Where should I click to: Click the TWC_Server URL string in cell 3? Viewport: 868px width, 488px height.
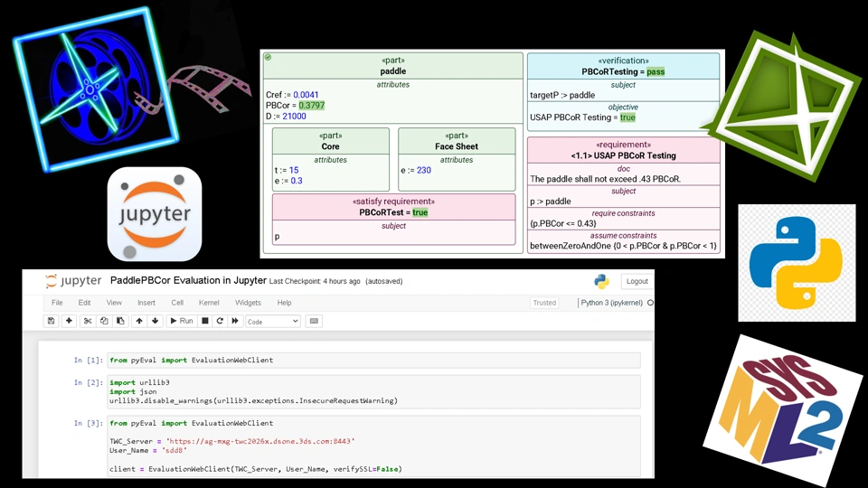(260, 441)
